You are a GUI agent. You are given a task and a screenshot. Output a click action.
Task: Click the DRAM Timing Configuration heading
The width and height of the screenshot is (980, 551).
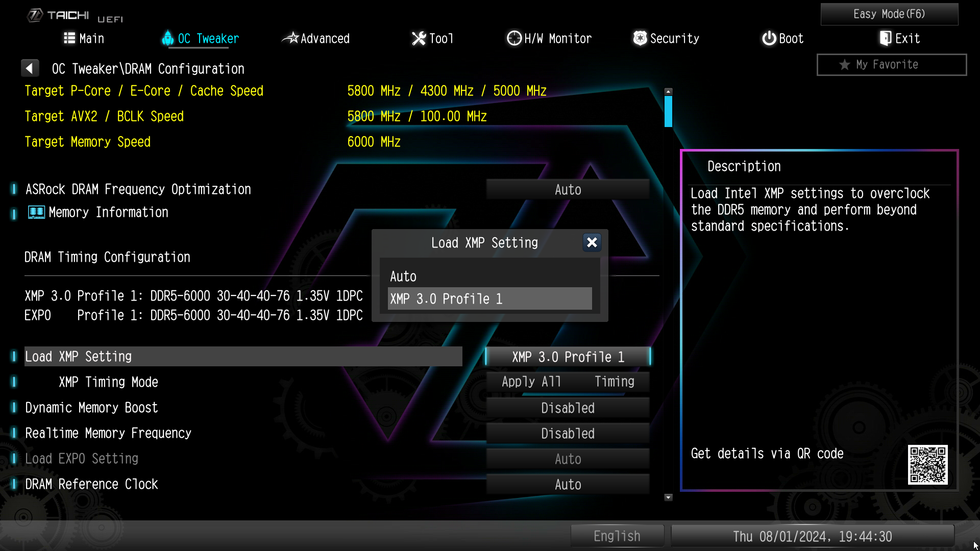coord(107,257)
